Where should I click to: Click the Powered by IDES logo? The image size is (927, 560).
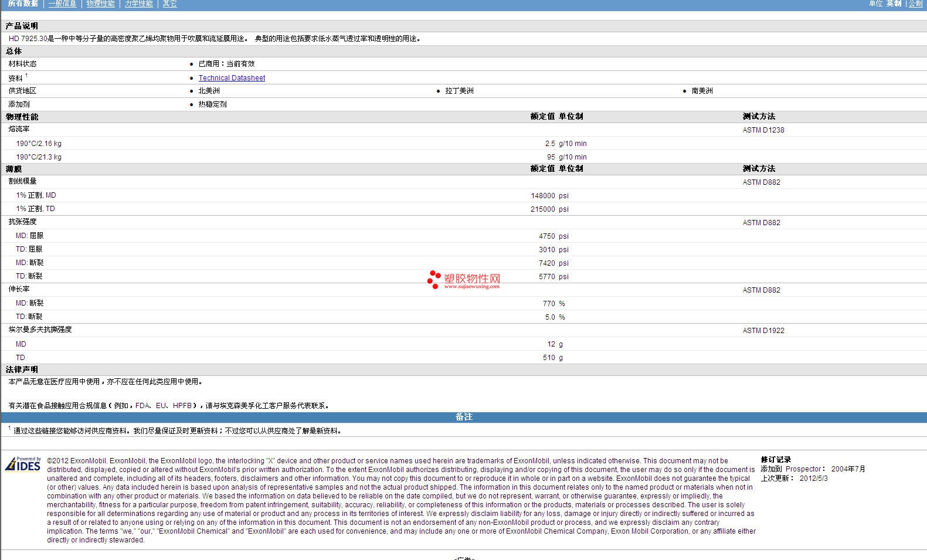(x=23, y=464)
